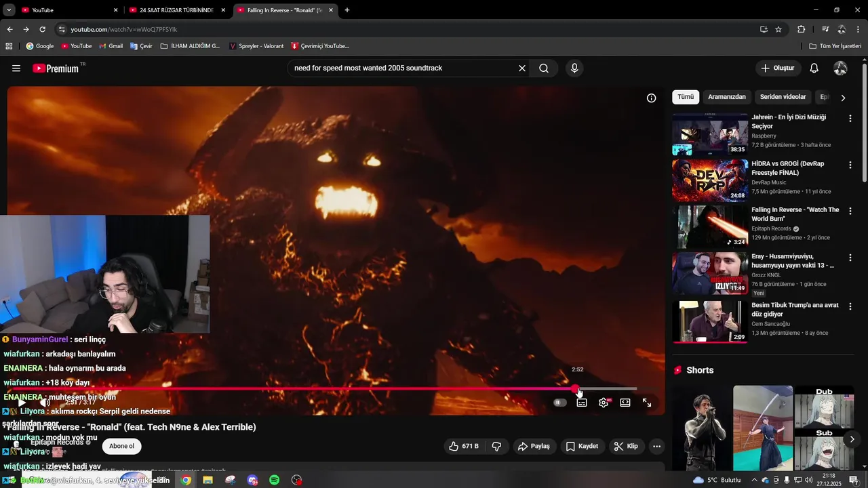The image size is (868, 488).
Task: Open more actions below the video
Action: click(x=656, y=447)
